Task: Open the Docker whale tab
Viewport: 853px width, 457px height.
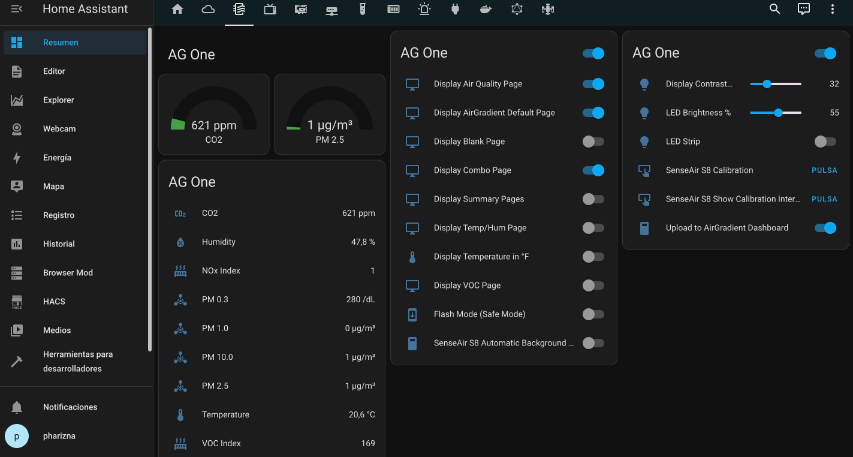Action: click(486, 9)
